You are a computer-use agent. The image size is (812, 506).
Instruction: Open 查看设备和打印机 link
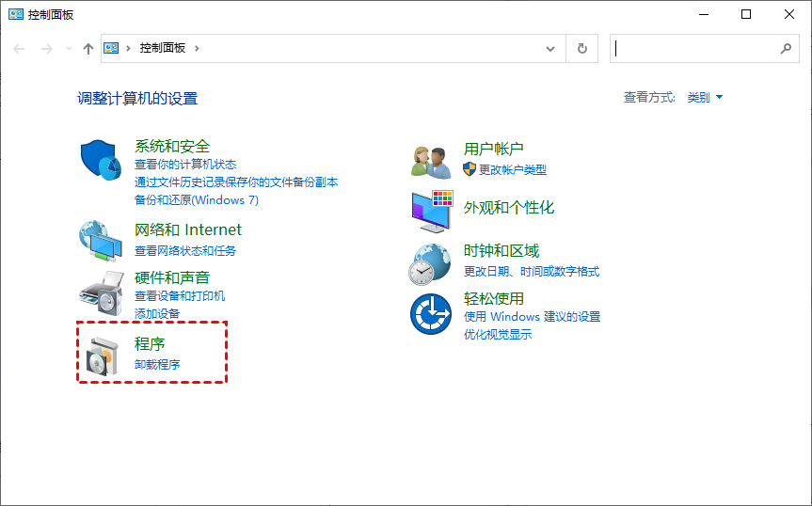point(180,296)
